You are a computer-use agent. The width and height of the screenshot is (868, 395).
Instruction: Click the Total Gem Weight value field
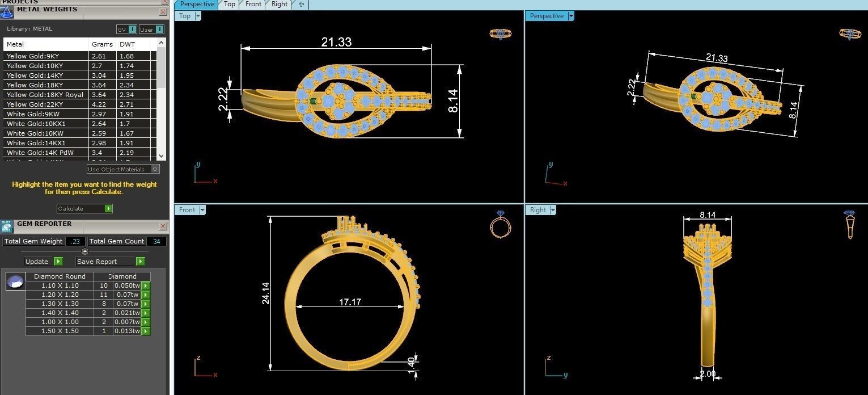pos(75,241)
